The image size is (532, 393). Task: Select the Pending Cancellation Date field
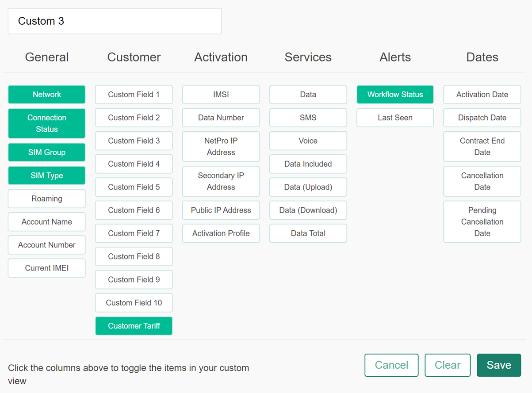point(482,221)
